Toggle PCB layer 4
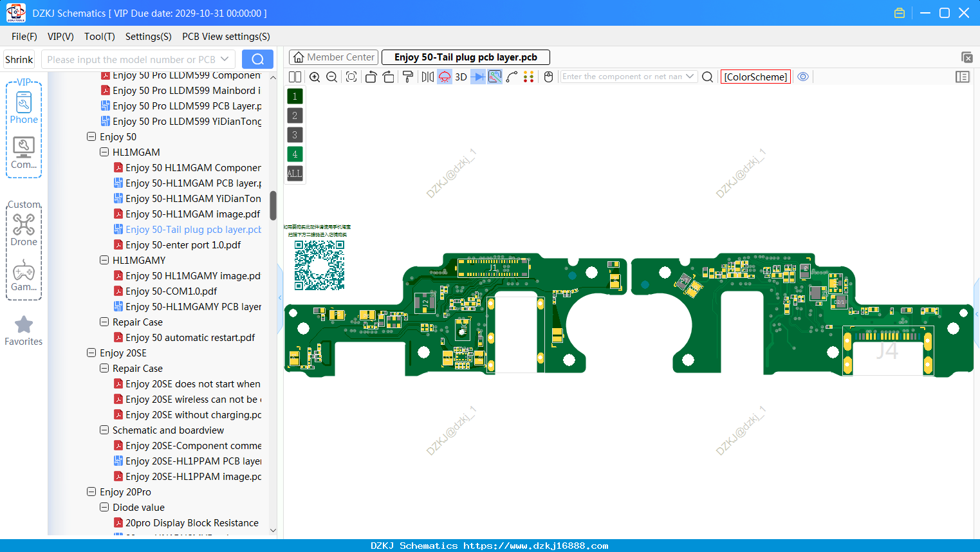The image size is (980, 552). tap(295, 154)
